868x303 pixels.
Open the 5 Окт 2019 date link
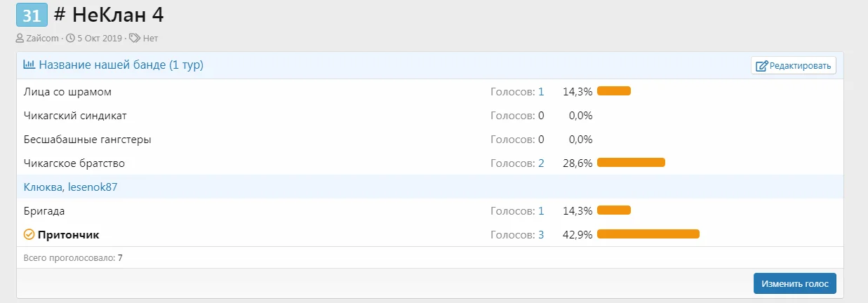pos(100,39)
